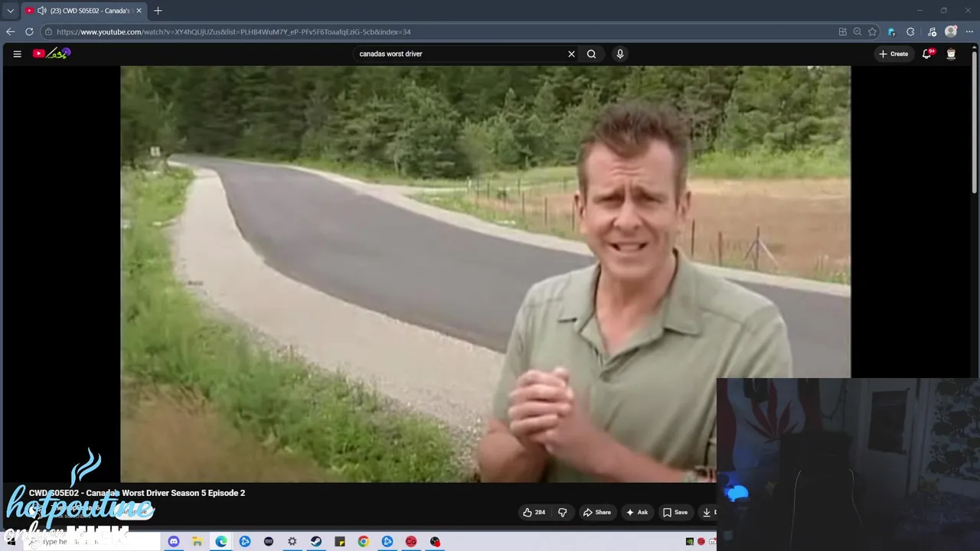Switch to Microsoft Edge on the taskbar
This screenshot has width=980, height=551.
coord(221,542)
